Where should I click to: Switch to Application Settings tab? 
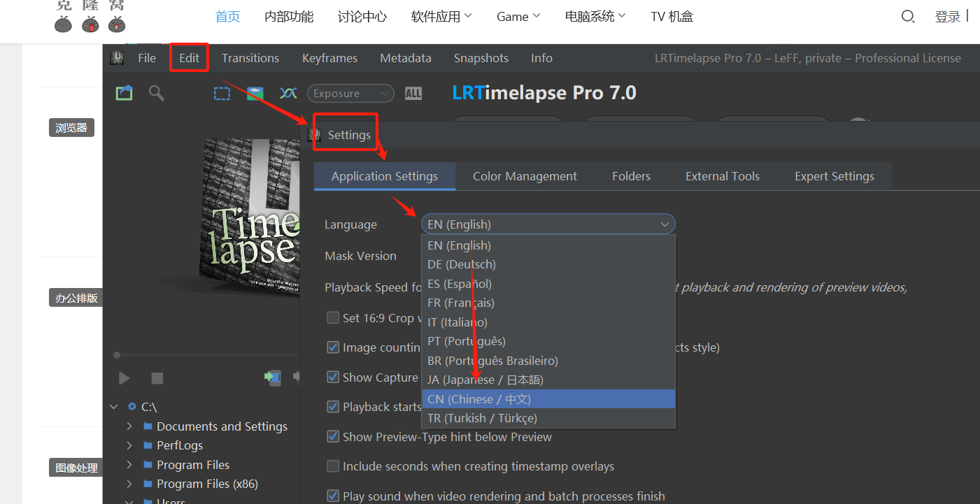click(x=385, y=176)
